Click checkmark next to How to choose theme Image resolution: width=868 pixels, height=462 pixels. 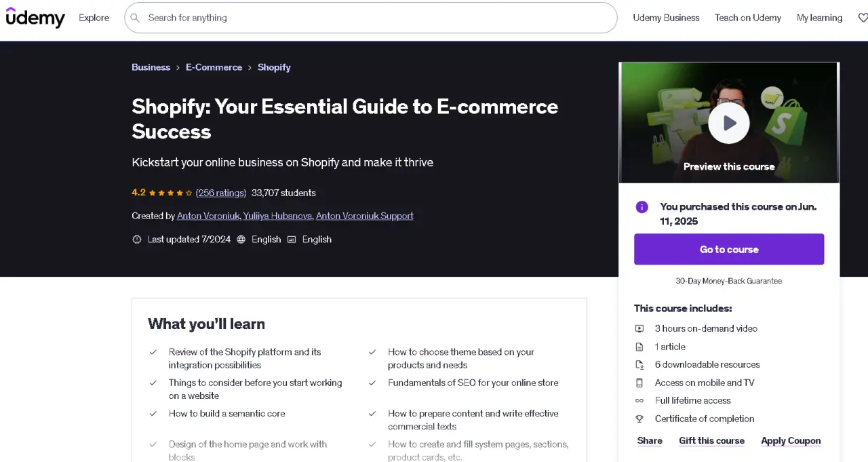coord(372,352)
